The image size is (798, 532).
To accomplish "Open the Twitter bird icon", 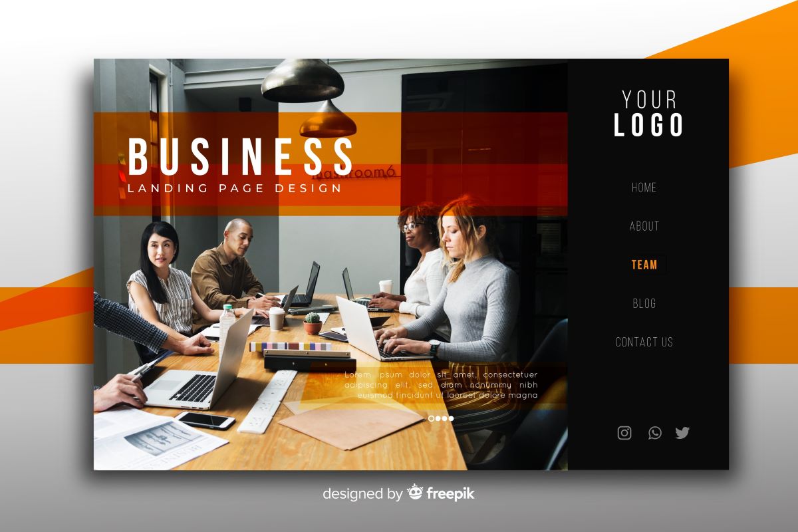I will (x=682, y=433).
